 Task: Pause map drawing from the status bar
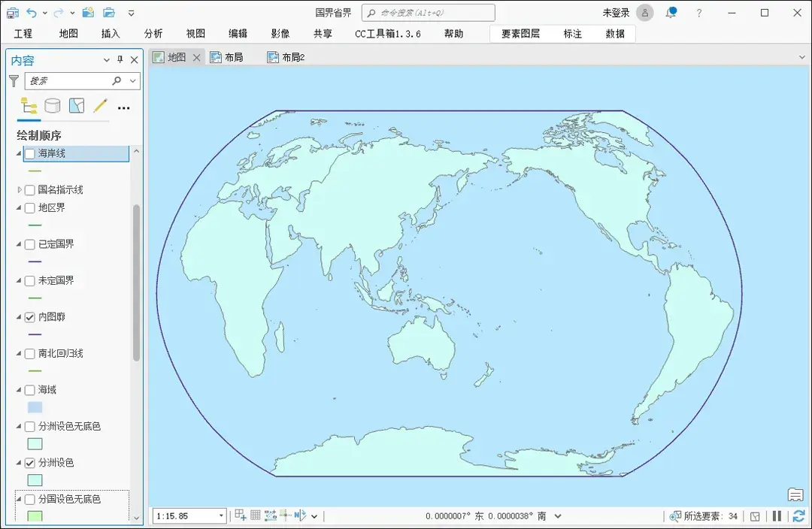tap(777, 516)
